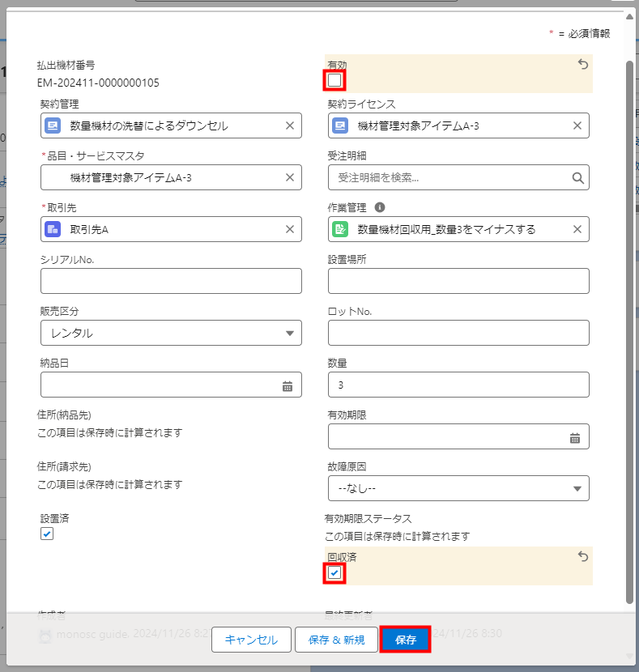The image size is (639, 672).
Task: Enable the 有効 checkbox
Action: pyautogui.click(x=334, y=80)
